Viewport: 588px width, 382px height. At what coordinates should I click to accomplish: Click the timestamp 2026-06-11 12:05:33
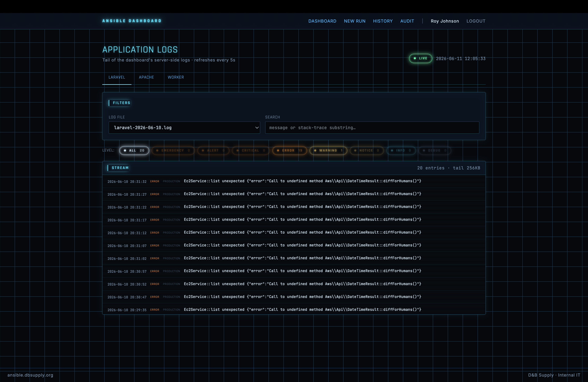pos(460,59)
